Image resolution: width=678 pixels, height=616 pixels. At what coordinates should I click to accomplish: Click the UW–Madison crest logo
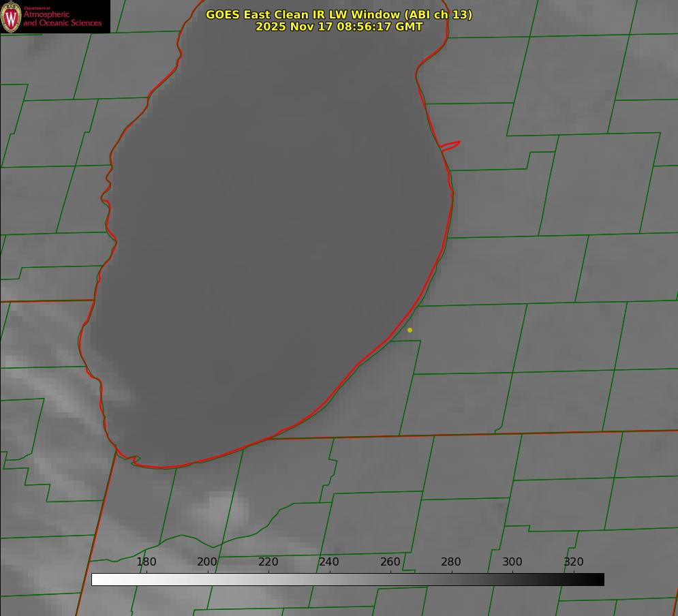tap(12, 16)
